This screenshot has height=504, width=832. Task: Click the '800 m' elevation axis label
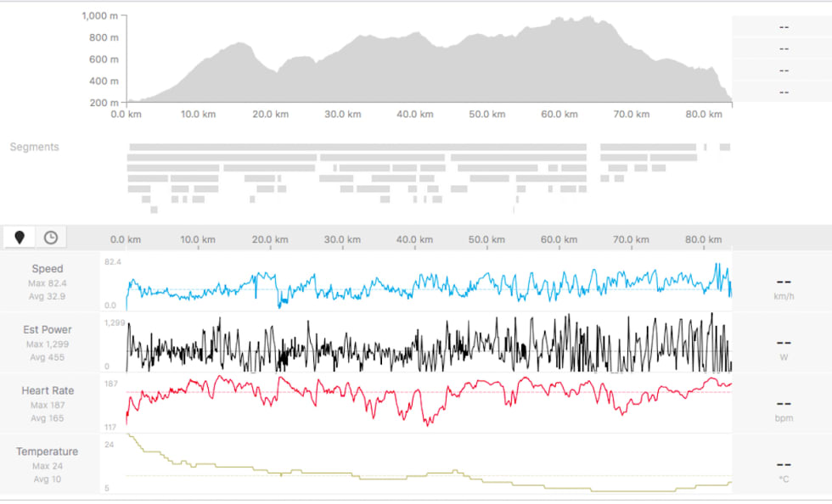(104, 37)
